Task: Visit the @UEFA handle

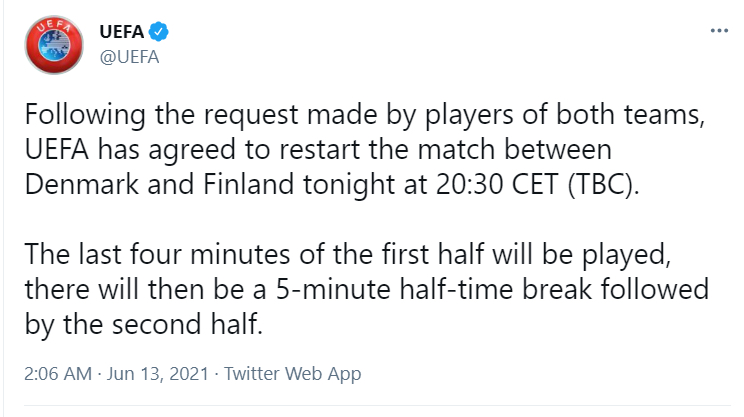Action: pyautogui.click(x=129, y=57)
